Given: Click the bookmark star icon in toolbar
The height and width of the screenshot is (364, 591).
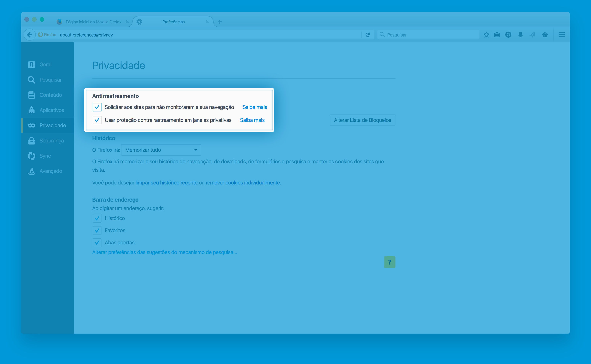Looking at the screenshot, I should click(x=486, y=35).
